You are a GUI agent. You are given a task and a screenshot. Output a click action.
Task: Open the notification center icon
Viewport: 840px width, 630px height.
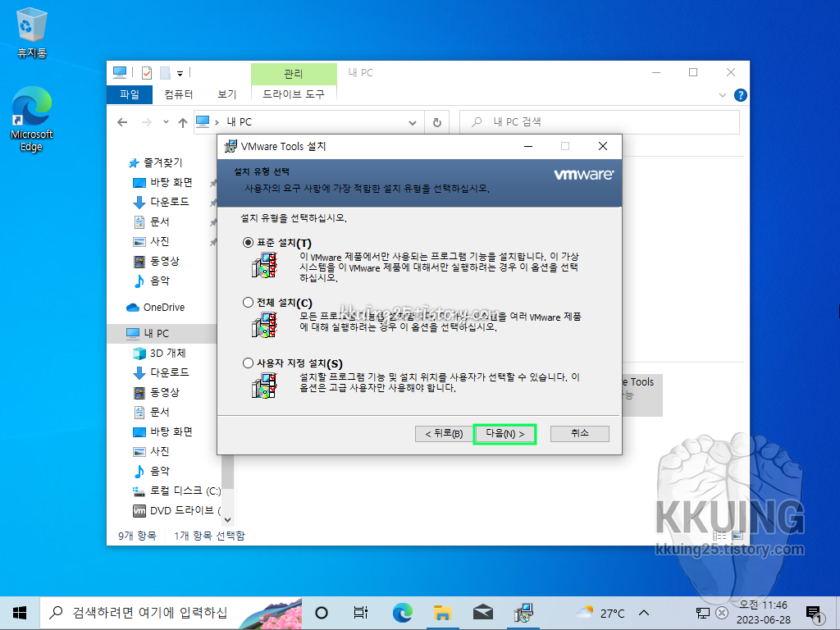point(814,614)
